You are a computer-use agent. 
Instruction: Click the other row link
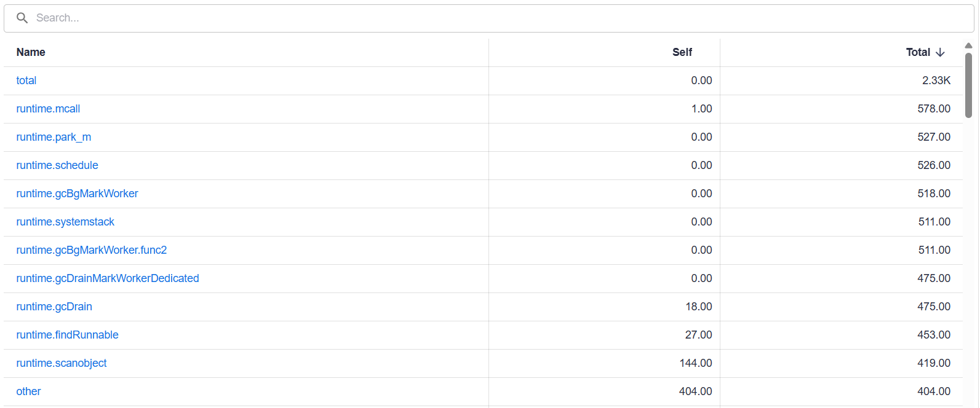28,392
